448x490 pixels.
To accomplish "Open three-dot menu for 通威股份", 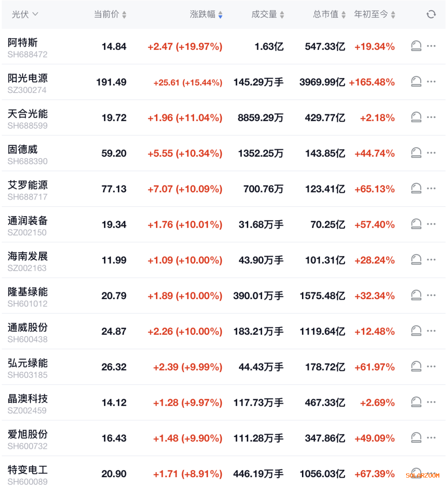I will (431, 331).
